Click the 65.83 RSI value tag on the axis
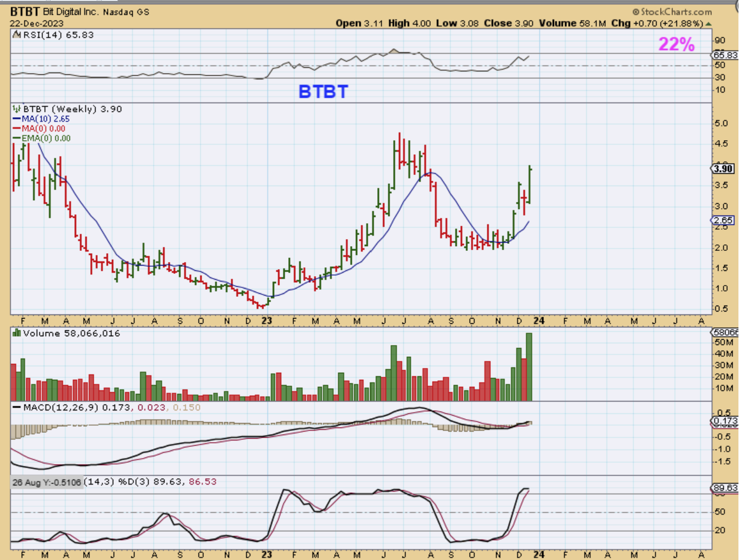The height and width of the screenshot is (560, 739). coord(725,55)
